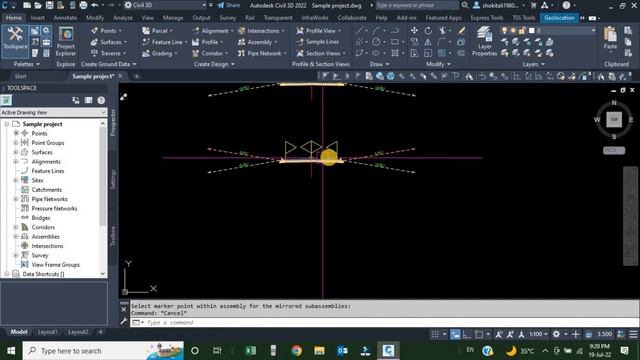Expand the Pipe Networks tree node
This screenshot has width=640, height=360.
[x=16, y=199]
